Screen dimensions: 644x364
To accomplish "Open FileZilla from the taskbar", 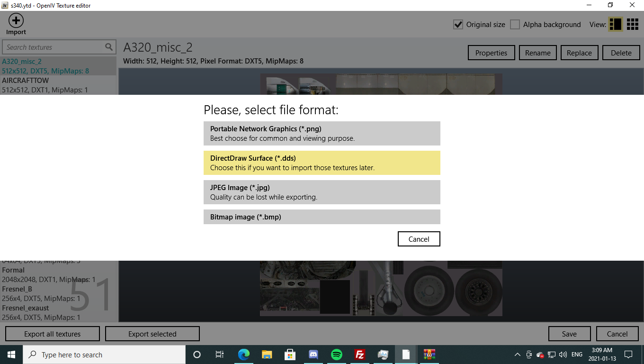I will coord(360,355).
